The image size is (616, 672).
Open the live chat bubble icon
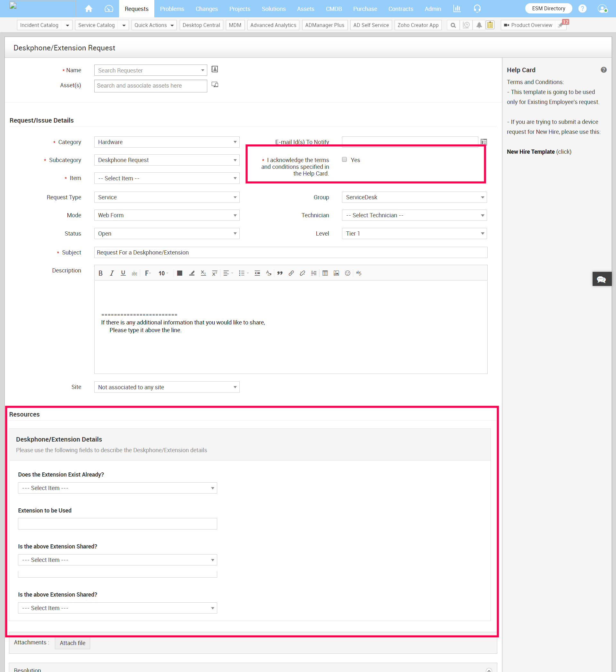pyautogui.click(x=601, y=279)
